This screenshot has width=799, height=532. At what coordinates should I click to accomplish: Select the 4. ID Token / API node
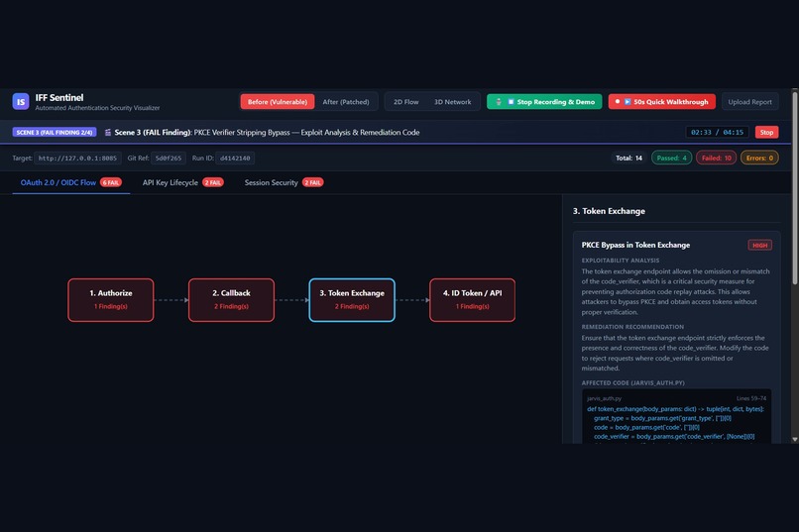pos(473,300)
